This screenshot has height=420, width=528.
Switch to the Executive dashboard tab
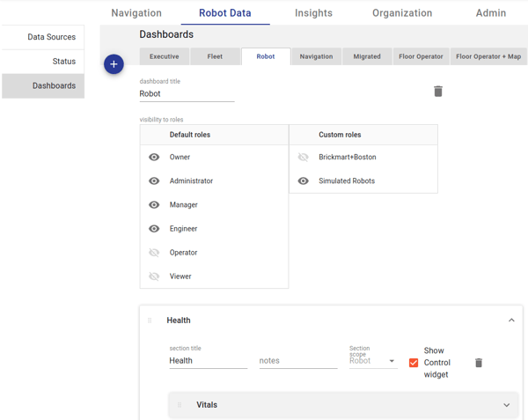tap(165, 56)
